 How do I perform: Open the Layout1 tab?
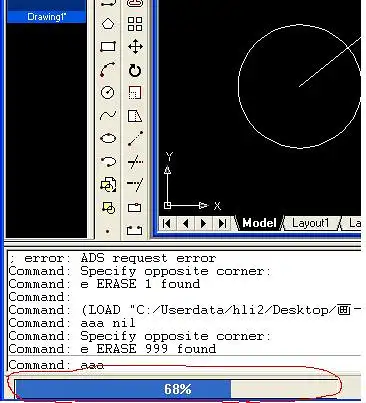tap(310, 223)
